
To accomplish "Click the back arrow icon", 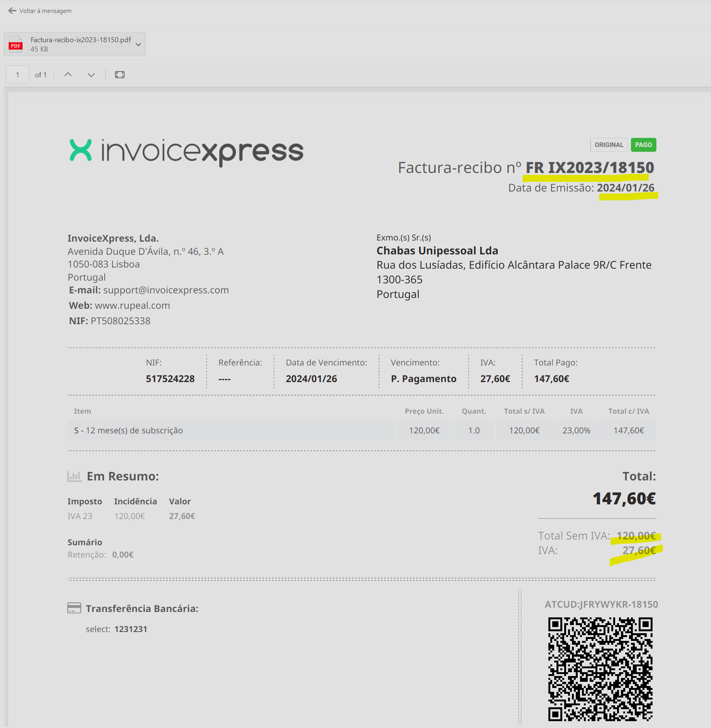I will pos(12,11).
